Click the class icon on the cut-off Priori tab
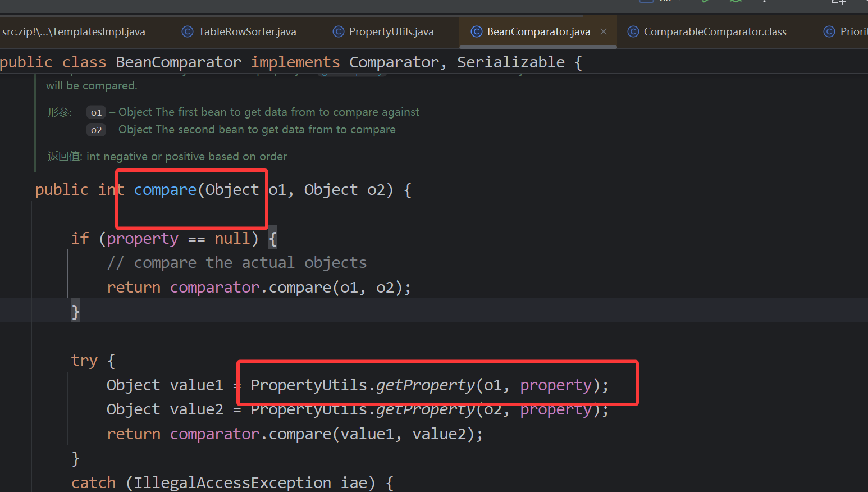The width and height of the screenshot is (868, 492). [829, 32]
